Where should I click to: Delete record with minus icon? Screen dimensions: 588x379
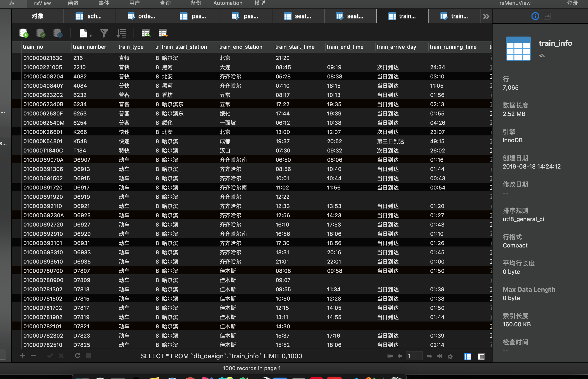[x=33, y=356]
